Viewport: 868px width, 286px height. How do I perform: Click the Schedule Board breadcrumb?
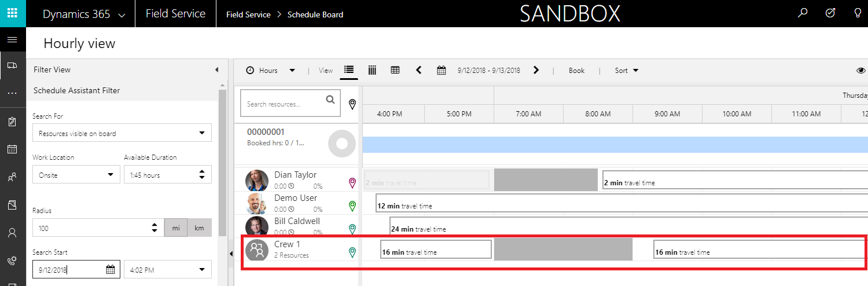(x=315, y=14)
